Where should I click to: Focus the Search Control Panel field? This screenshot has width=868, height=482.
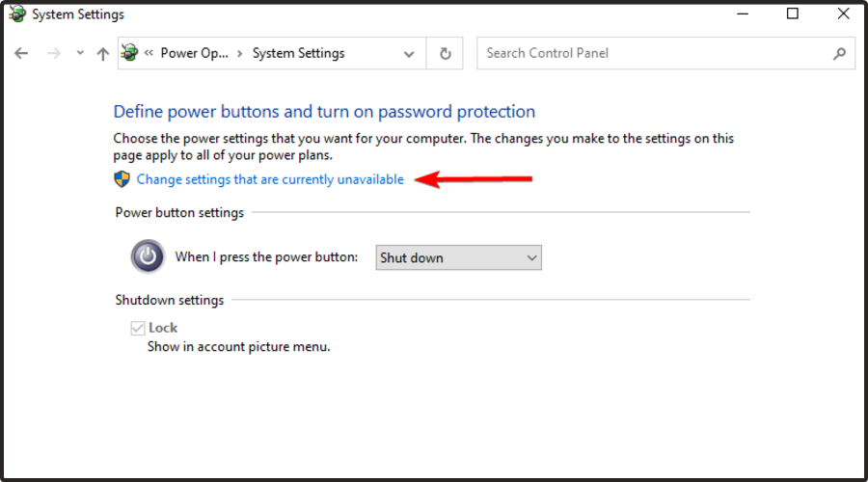(665, 53)
